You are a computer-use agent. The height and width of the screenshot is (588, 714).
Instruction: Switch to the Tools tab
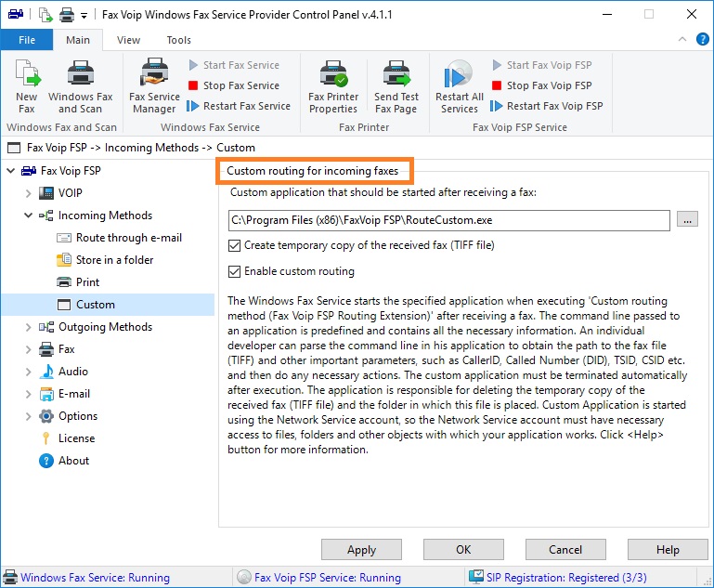[178, 40]
